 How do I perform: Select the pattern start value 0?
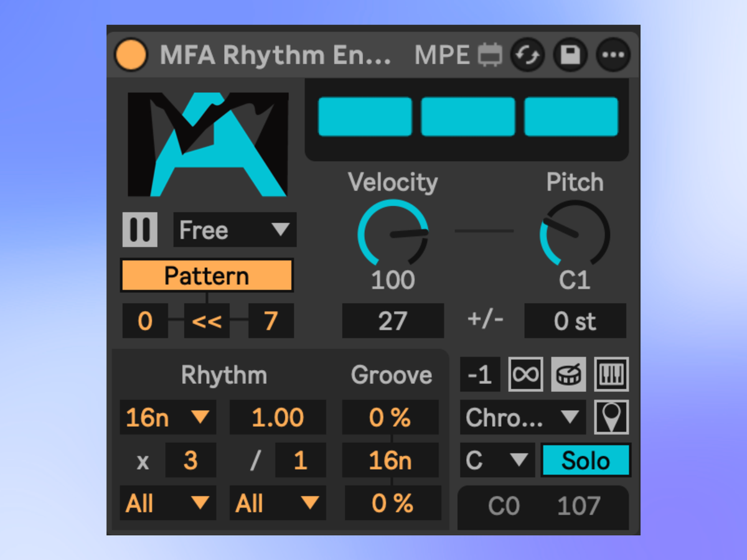145,321
